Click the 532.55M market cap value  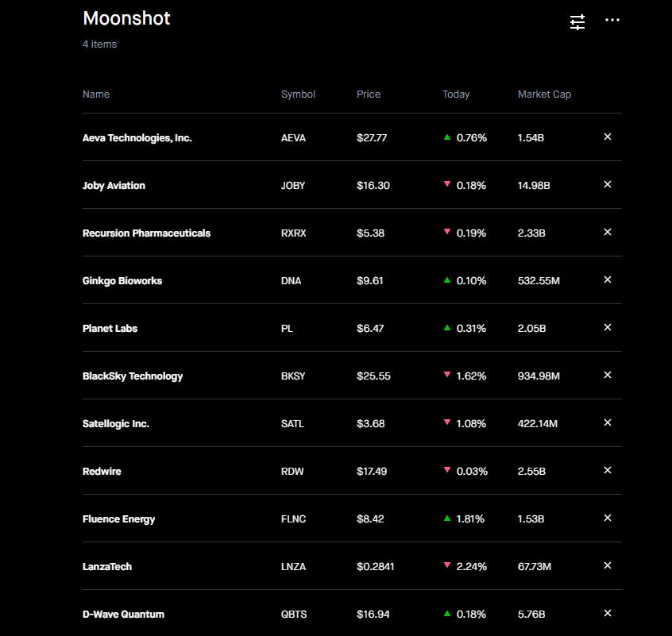tap(539, 281)
